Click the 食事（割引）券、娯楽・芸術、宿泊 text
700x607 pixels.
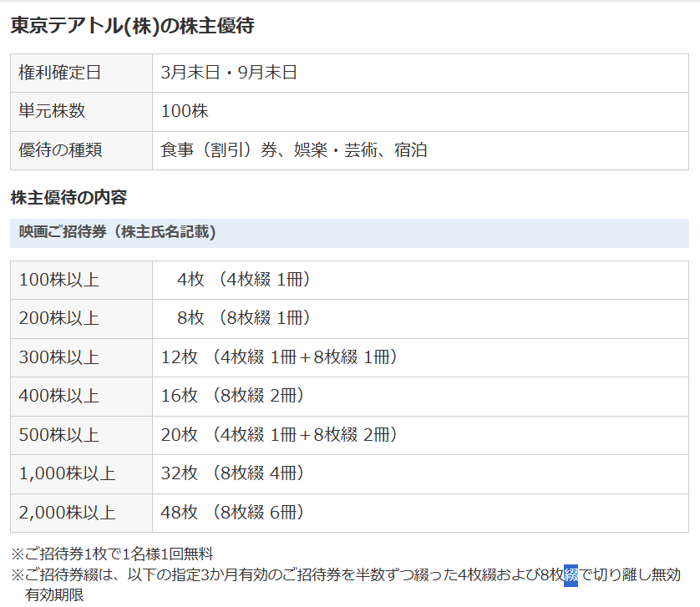[294, 150]
